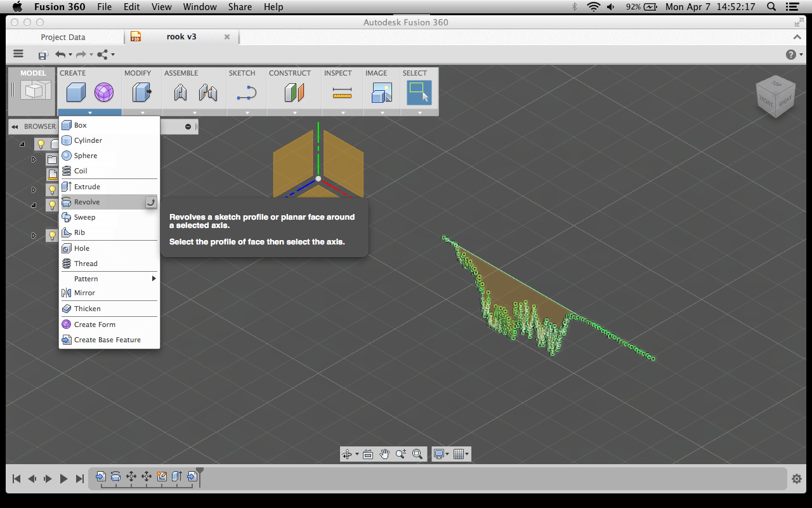
Task: Click the Revolve shortcut arrow icon in the menu
Action: pos(150,202)
